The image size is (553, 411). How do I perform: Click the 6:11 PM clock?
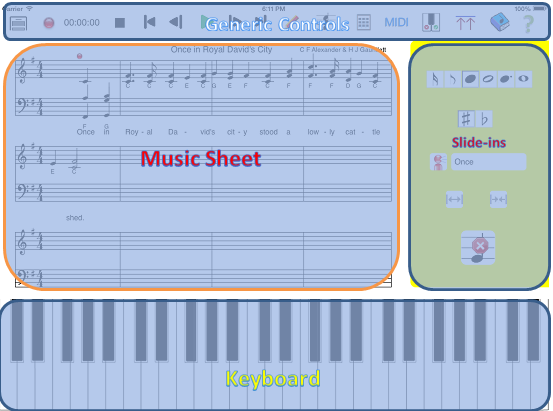point(274,9)
